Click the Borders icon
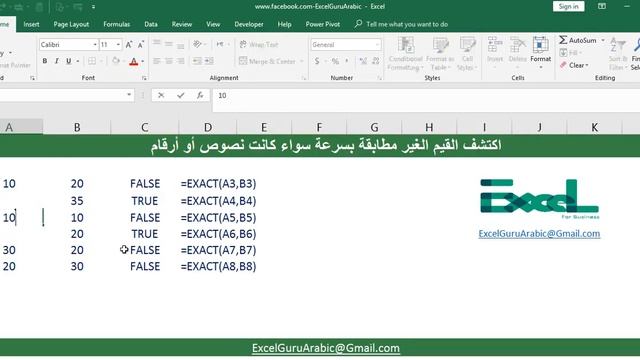640x360 pixels. (92, 61)
